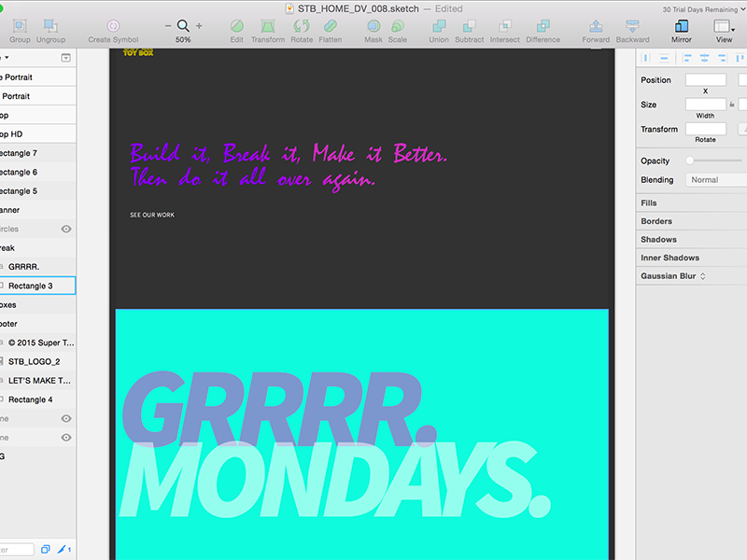Group the selected layers
Viewport: 747px width, 560px height.
(20, 31)
